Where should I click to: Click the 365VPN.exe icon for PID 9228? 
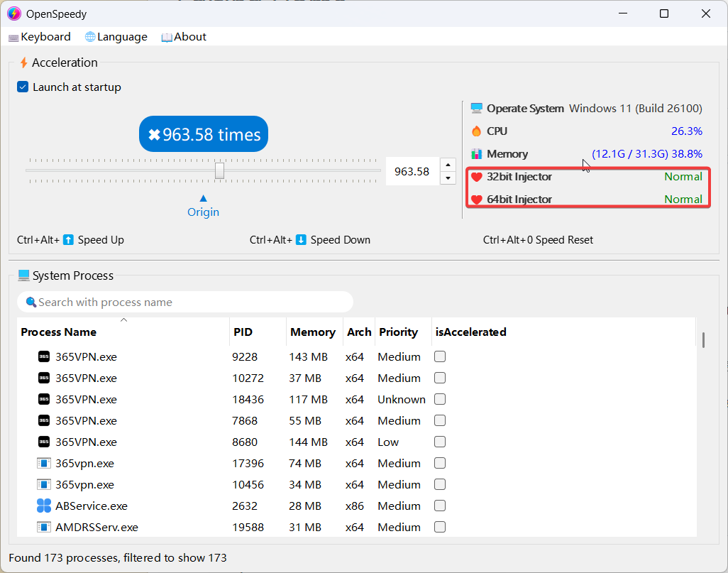coord(44,356)
